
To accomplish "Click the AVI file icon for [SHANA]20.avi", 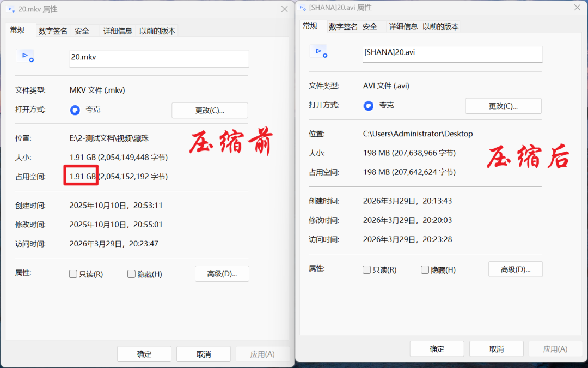I will point(319,52).
